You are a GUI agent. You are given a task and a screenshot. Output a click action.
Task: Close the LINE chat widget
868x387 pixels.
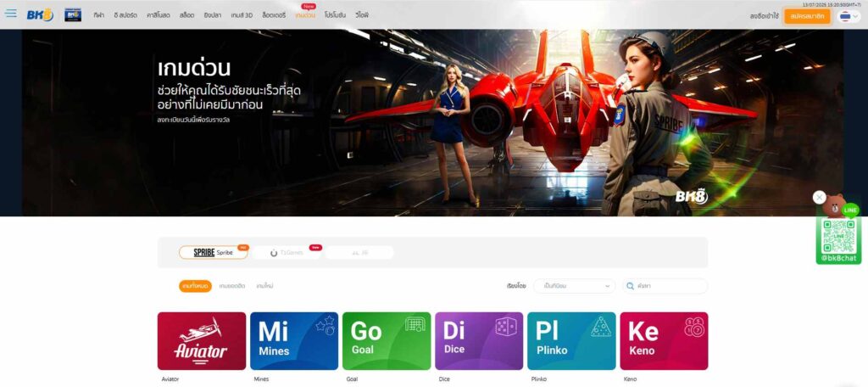(x=820, y=197)
